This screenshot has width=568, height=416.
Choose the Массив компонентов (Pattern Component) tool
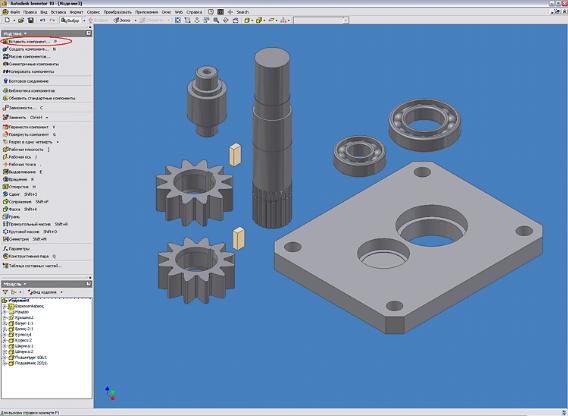[26, 57]
